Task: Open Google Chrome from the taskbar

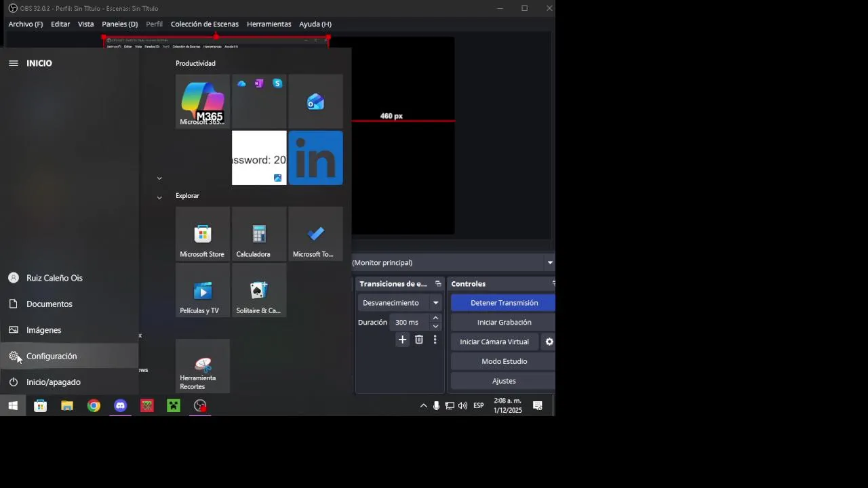Action: pos(94,406)
